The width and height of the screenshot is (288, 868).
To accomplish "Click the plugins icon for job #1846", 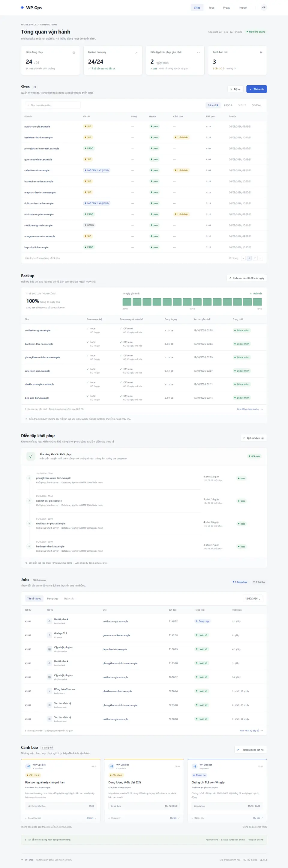I will 49,649.
